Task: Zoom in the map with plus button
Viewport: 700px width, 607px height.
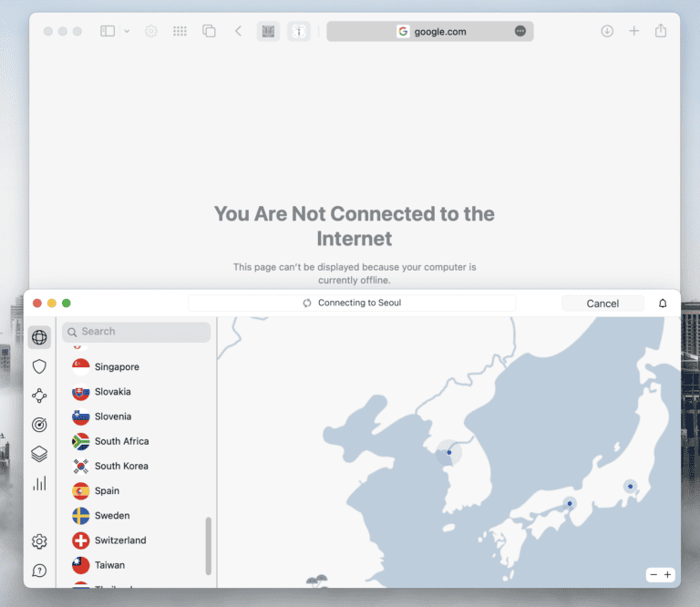Action: click(x=668, y=575)
